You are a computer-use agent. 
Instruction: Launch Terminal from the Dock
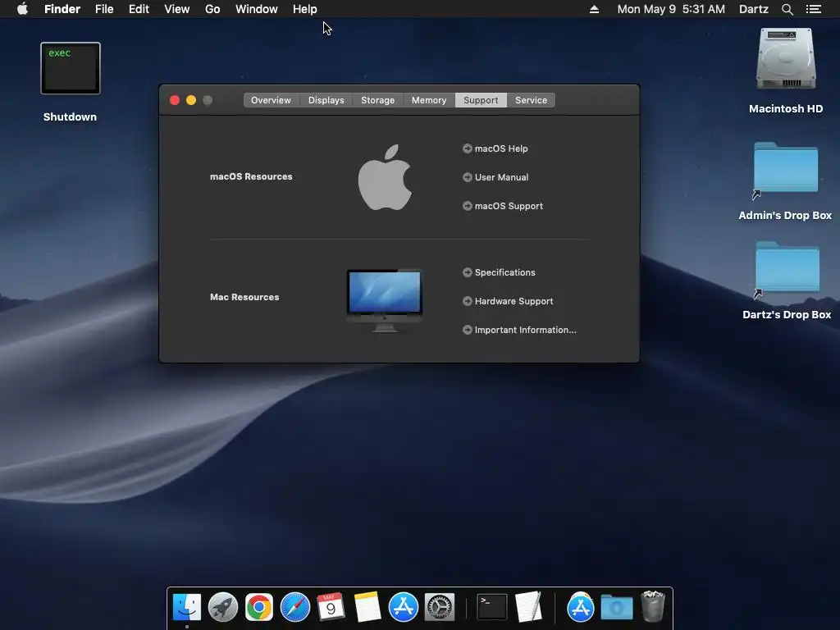click(492, 607)
